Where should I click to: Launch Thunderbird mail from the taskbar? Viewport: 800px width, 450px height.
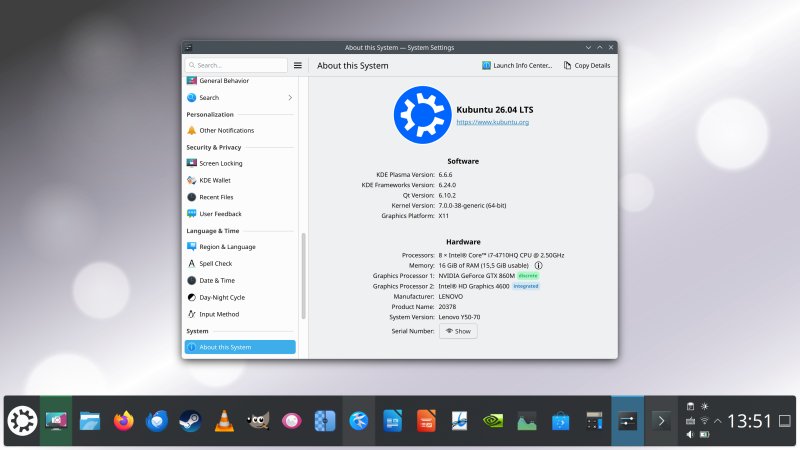(x=157, y=421)
